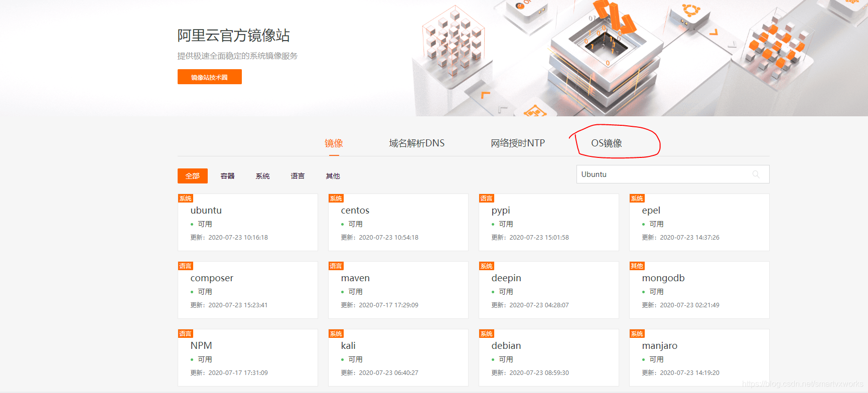The image size is (868, 393).
Task: Click the 系统 tag on debian card
Action: pos(487,334)
